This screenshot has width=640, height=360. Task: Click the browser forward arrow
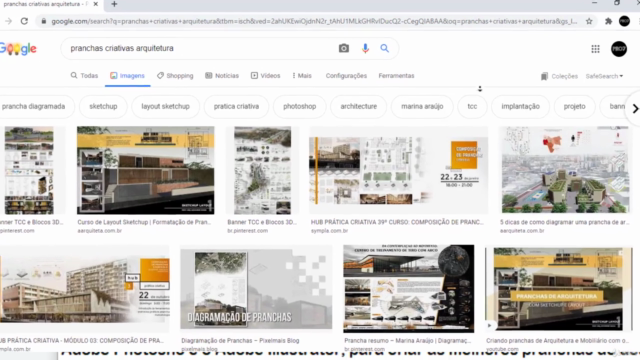coord(9,21)
